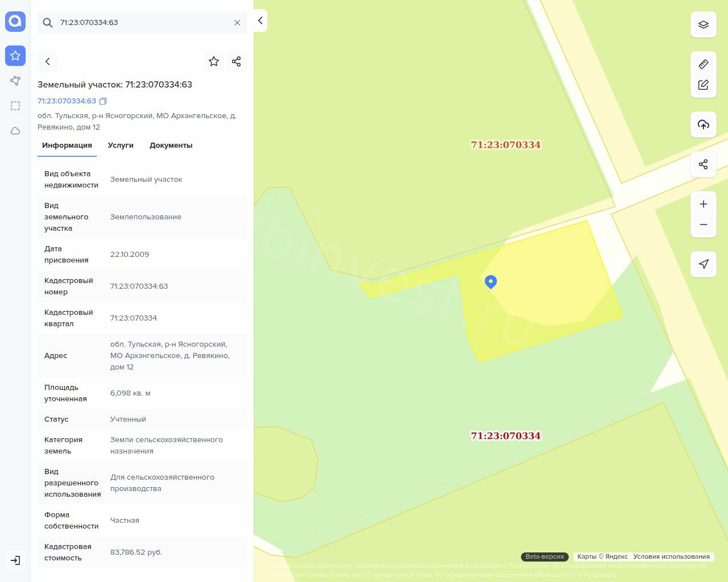Viewport: 728px width, 582px height.
Task: Collapse the information side panel
Action: 260,20
